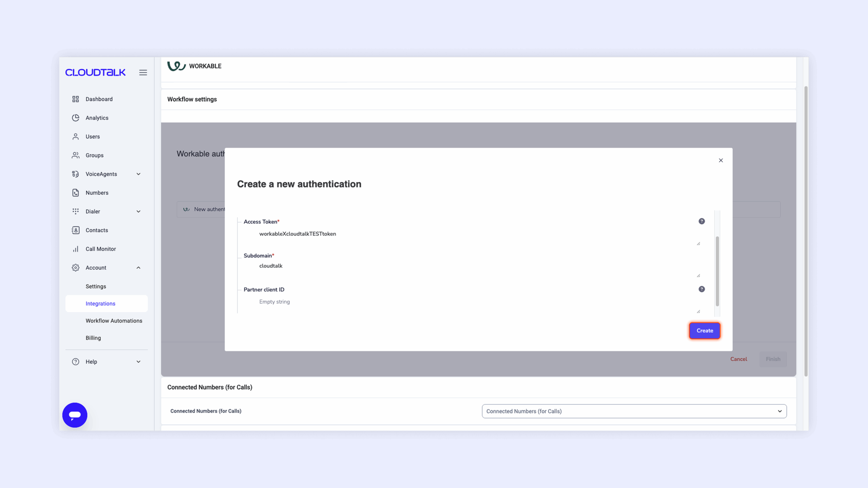Go to Workflow Automations in sidebar
The height and width of the screenshot is (488, 868).
(114, 321)
